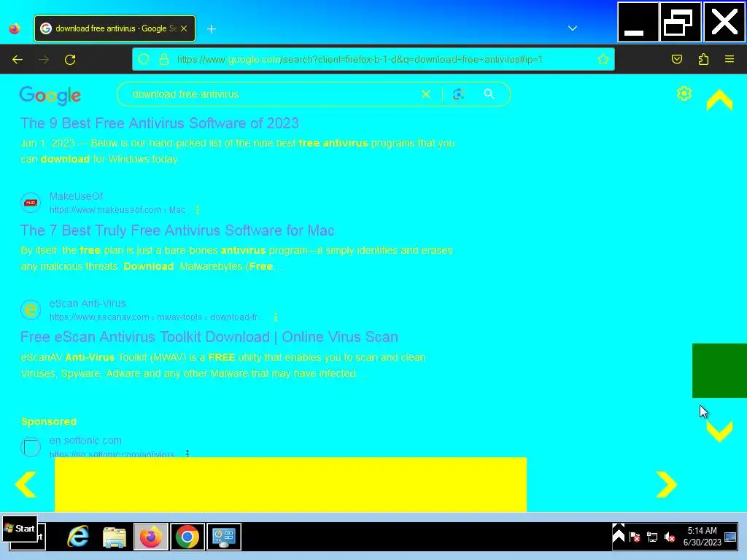
Task: Bookmark this page with the star
Action: point(603,59)
